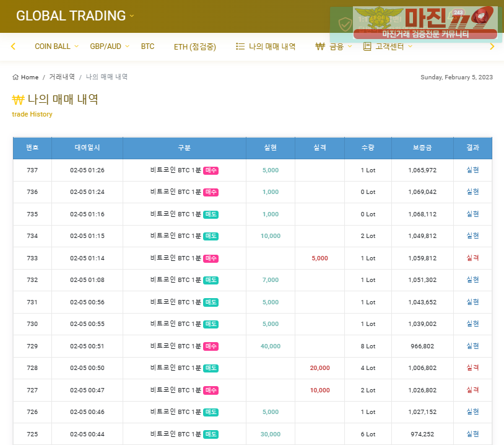The height and width of the screenshot is (445, 504).
Task: Click the 매수 badge in row 737
Action: pos(211,170)
